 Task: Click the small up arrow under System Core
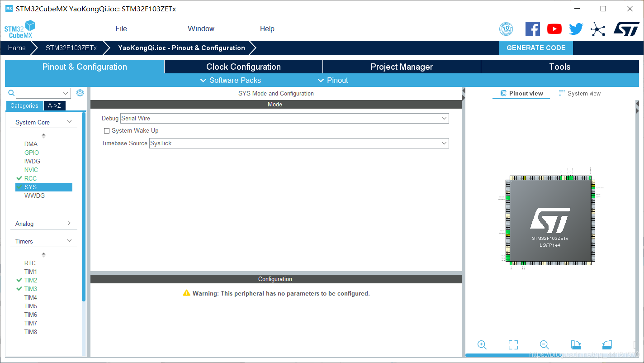coord(43,135)
